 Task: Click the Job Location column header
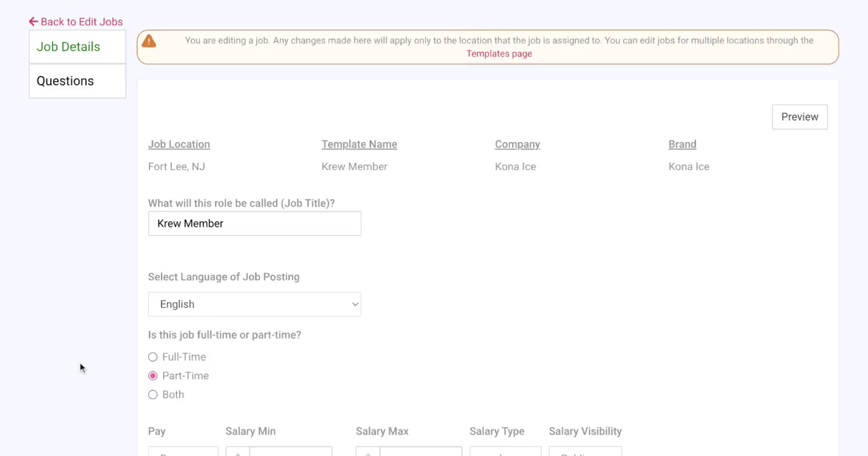tap(179, 144)
